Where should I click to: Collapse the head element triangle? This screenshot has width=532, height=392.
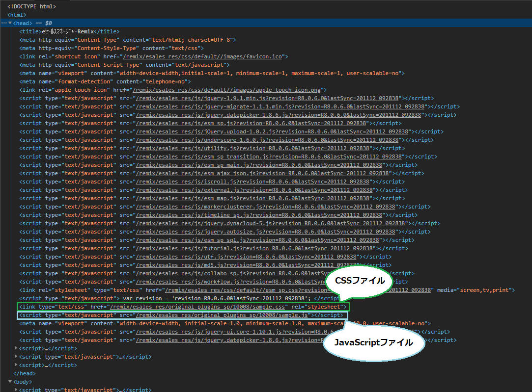coord(10,23)
